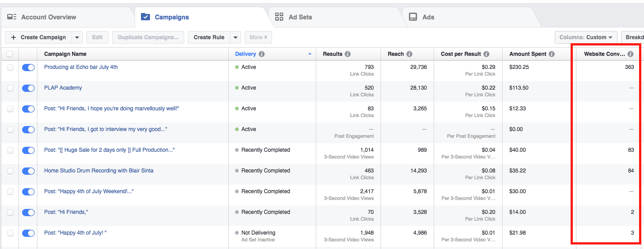Click the info icon beside Results header
644x249 pixels.
tap(348, 54)
